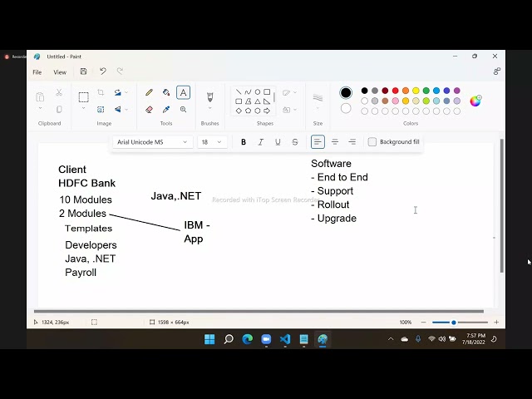Viewport: 532px width, 399px height.
Task: Click the Crop icon
Action: 101,92
